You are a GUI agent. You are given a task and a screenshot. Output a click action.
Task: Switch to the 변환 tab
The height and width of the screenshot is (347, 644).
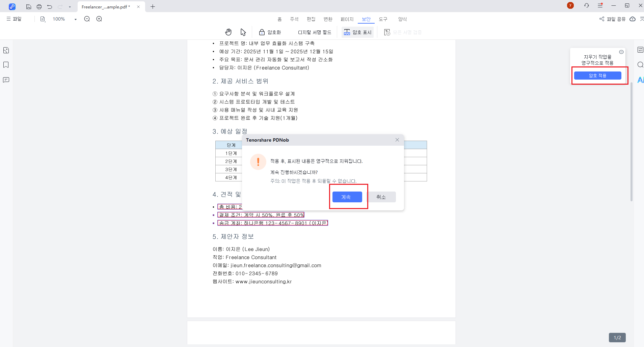328,19
